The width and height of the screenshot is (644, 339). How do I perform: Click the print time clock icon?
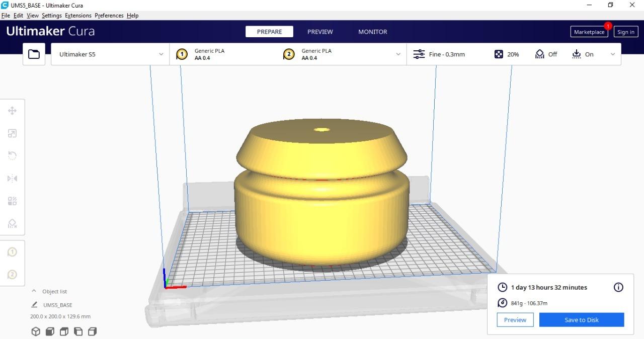click(502, 287)
